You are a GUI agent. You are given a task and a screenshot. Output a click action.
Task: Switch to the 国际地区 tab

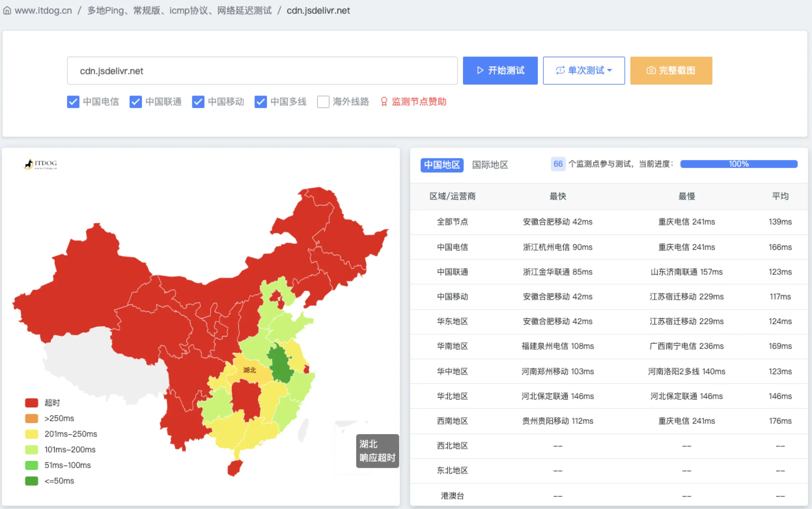490,165
